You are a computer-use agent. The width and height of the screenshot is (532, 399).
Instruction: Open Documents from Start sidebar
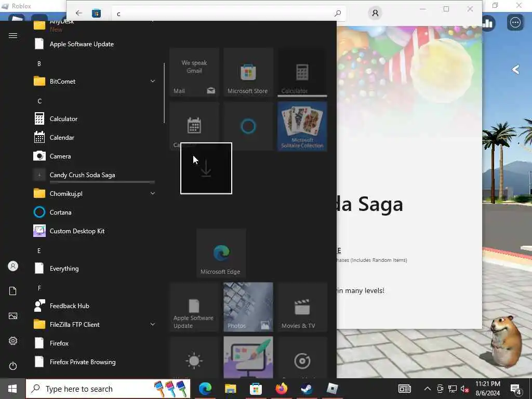coord(13,291)
